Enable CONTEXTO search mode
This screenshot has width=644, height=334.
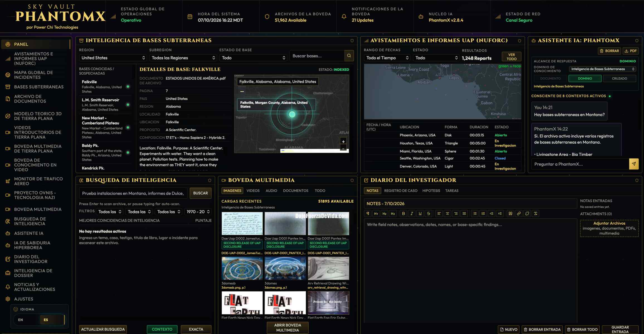point(162,329)
